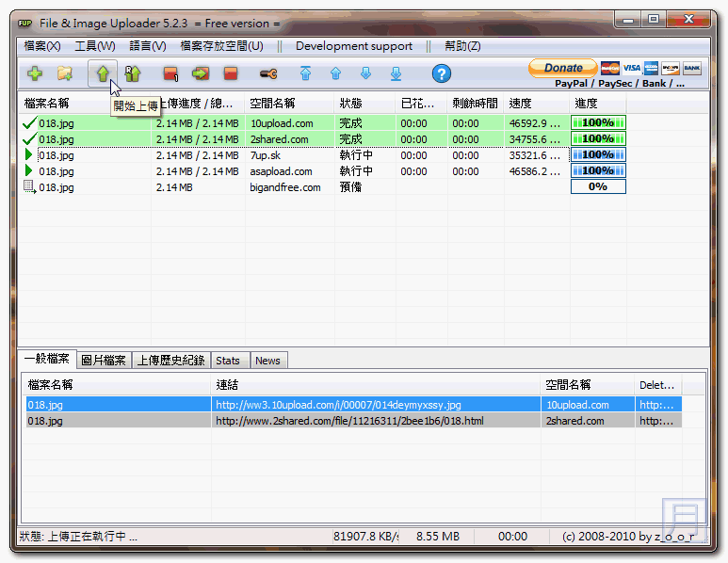Click the 進度 column header

point(598,104)
